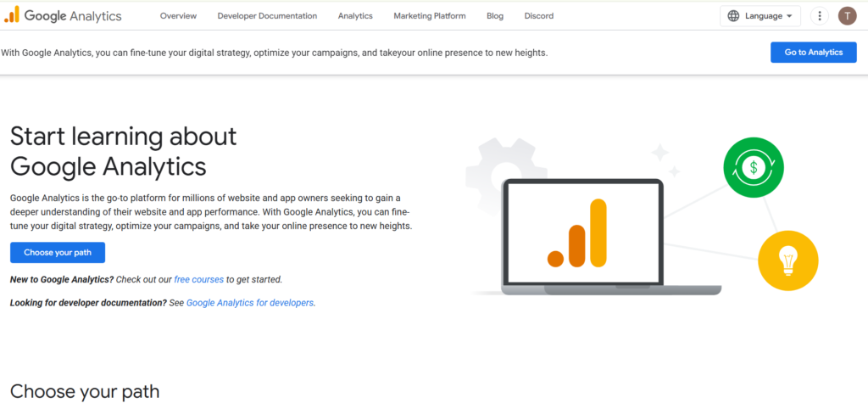Click the green dollar refresh circle icon
The image size is (868, 420).
pos(754,167)
